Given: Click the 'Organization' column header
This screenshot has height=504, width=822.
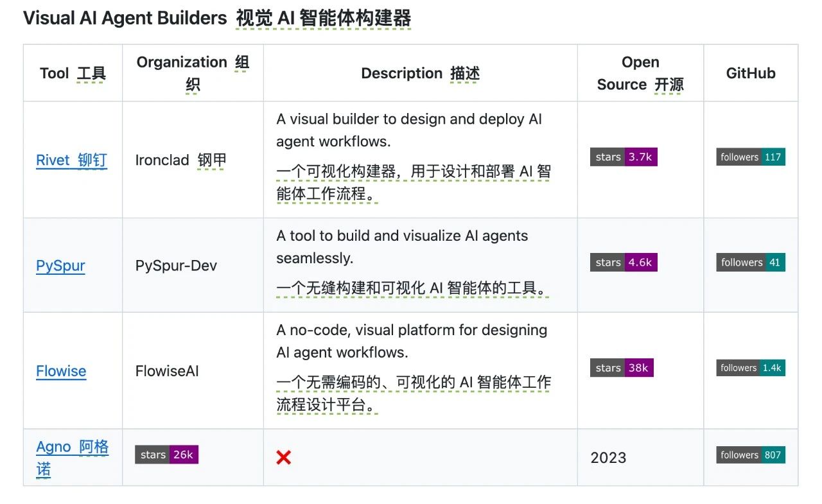Looking at the screenshot, I should point(193,73).
